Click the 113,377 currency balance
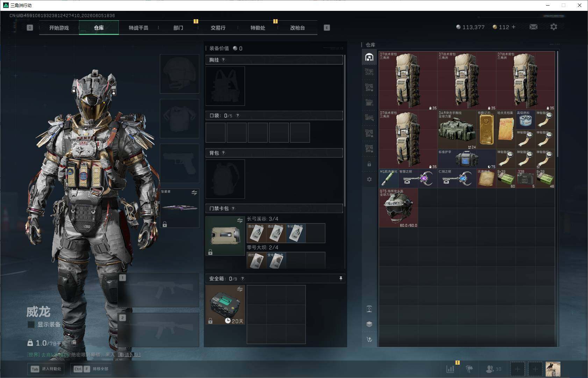This screenshot has height=378, width=588. coord(470,27)
